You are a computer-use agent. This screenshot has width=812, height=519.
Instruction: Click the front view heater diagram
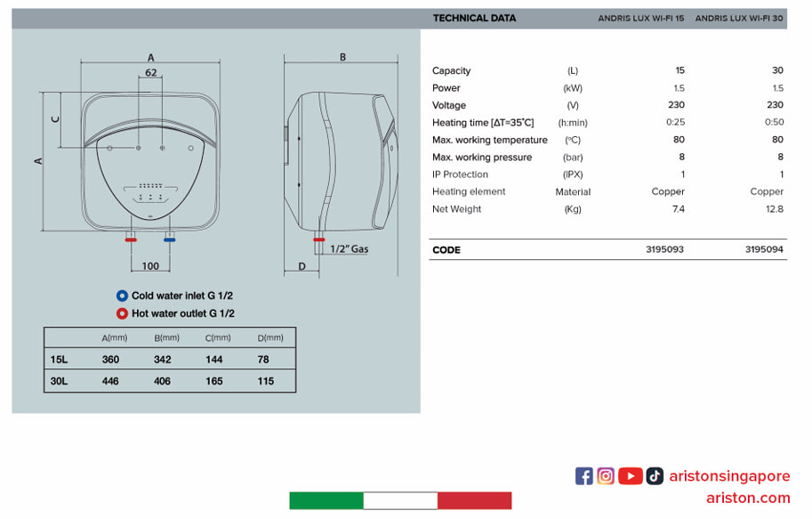150,162
